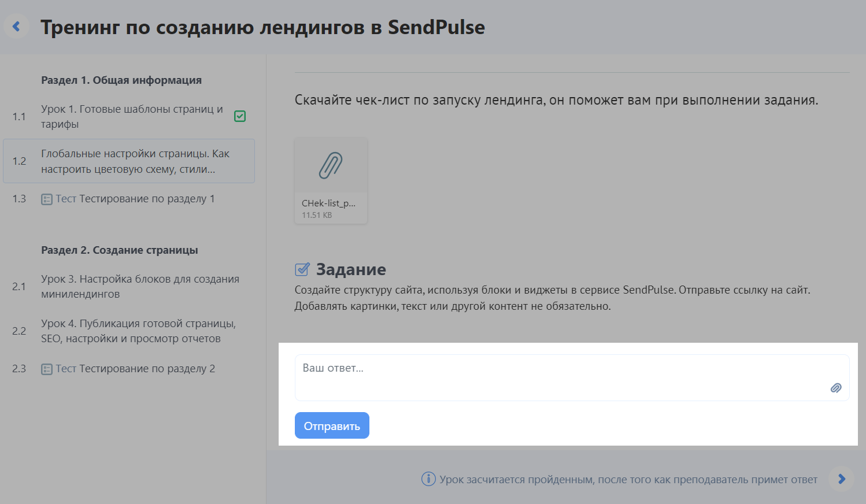Viewport: 866px width, 504px height.
Task: Click green completed checkmark for Урок 1
Action: click(240, 116)
